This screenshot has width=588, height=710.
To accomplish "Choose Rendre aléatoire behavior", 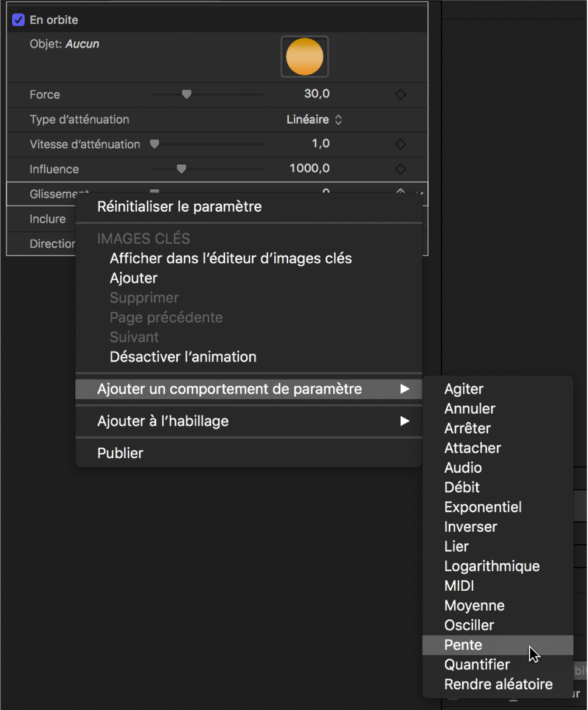I will pos(498,684).
